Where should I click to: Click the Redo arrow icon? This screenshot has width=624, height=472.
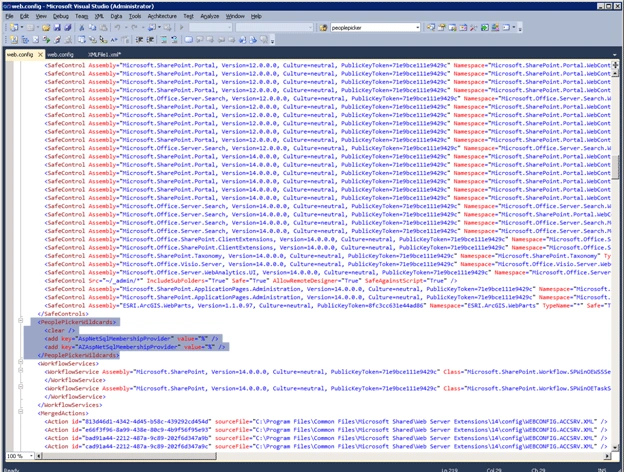[x=134, y=27]
